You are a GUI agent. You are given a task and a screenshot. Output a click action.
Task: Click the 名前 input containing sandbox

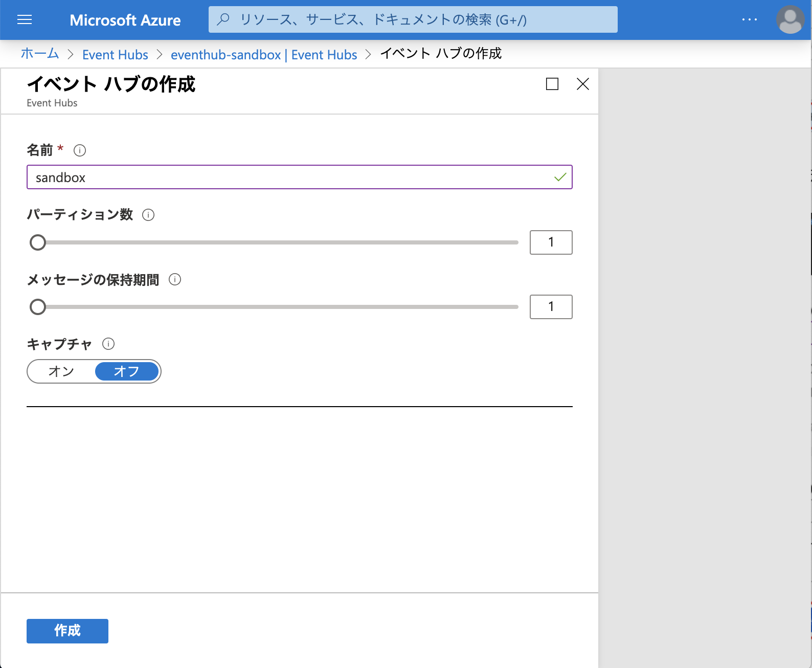pos(300,177)
